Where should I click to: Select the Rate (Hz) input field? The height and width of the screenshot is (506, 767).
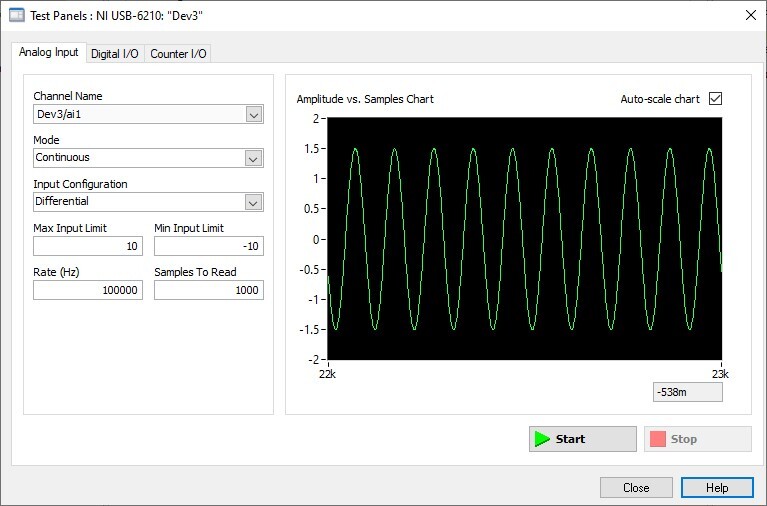coord(88,290)
